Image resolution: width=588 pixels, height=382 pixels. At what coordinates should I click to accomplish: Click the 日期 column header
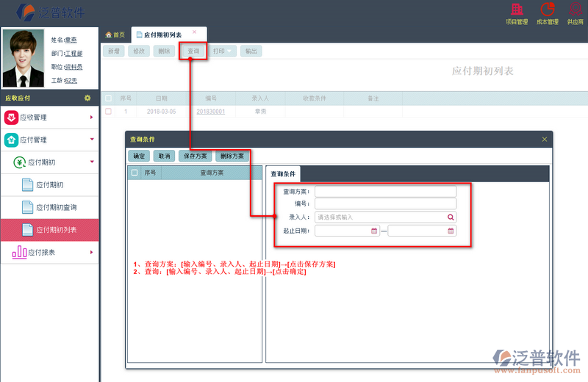coord(162,98)
